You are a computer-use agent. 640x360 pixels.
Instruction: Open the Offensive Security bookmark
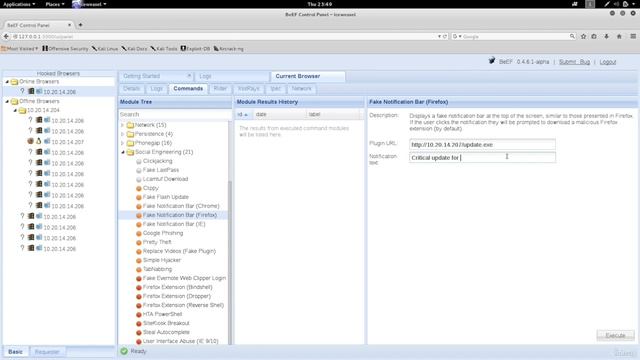tap(65, 49)
